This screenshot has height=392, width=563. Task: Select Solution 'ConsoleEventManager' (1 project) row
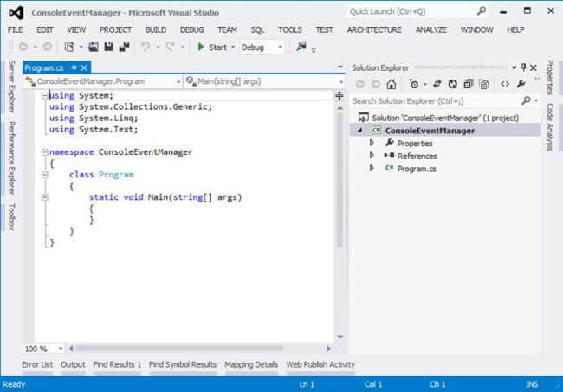[x=445, y=118]
